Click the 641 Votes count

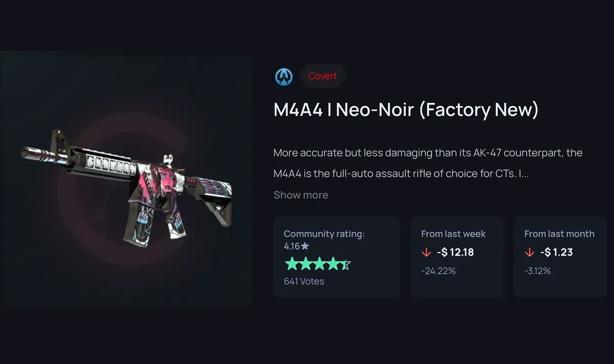click(304, 281)
